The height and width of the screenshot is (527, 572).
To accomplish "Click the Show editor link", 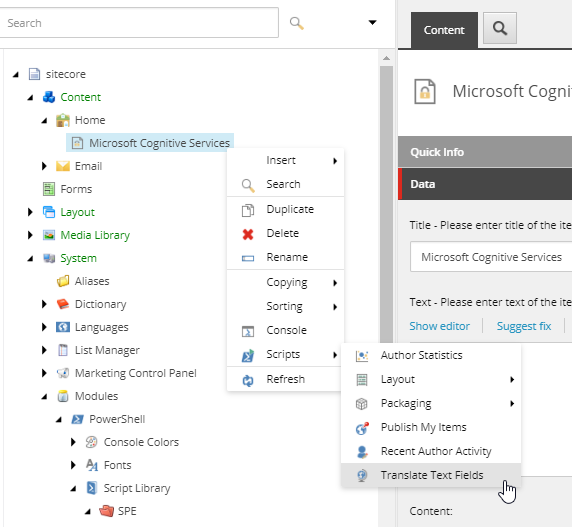I will click(x=439, y=326).
